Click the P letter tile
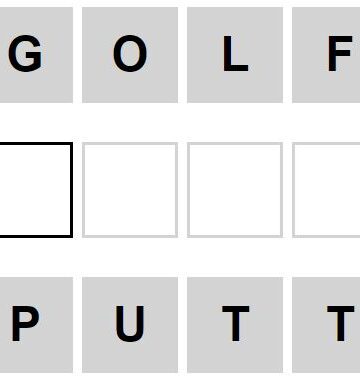The height and width of the screenshot is (384, 360). coord(36,325)
